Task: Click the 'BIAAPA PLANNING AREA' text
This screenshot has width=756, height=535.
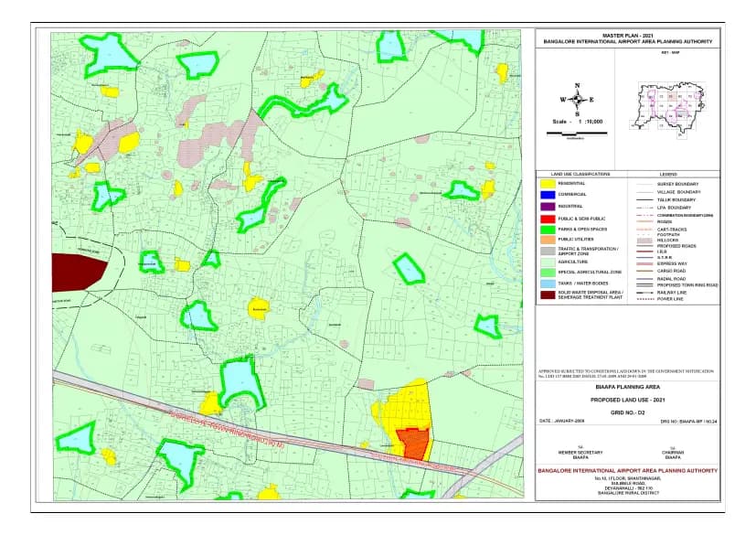Action: [627, 387]
